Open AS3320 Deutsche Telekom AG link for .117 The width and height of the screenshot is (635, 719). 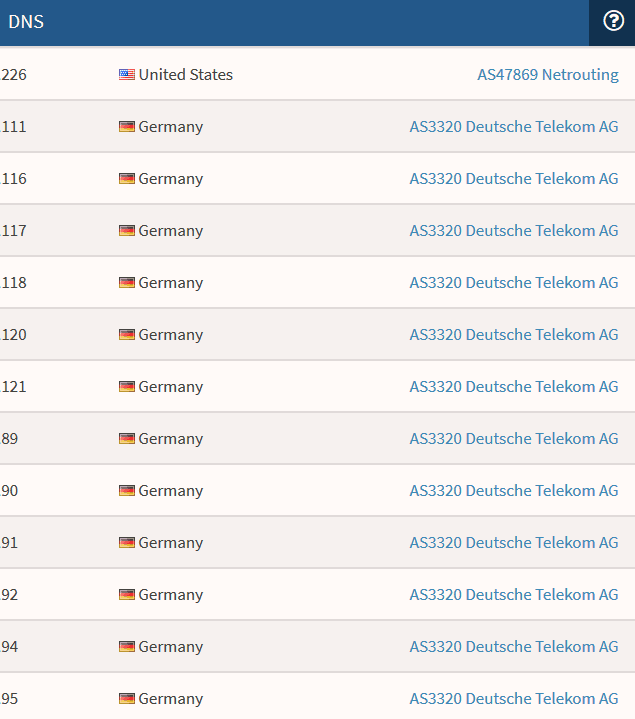coord(514,231)
